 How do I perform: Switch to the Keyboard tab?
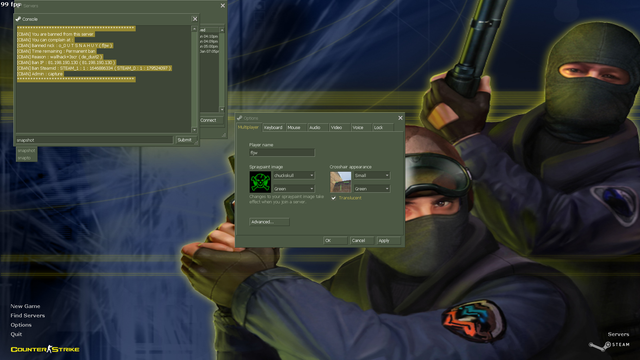pos(273,128)
